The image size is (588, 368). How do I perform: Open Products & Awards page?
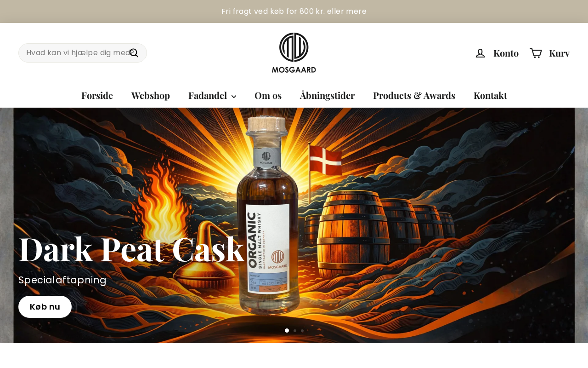click(414, 96)
